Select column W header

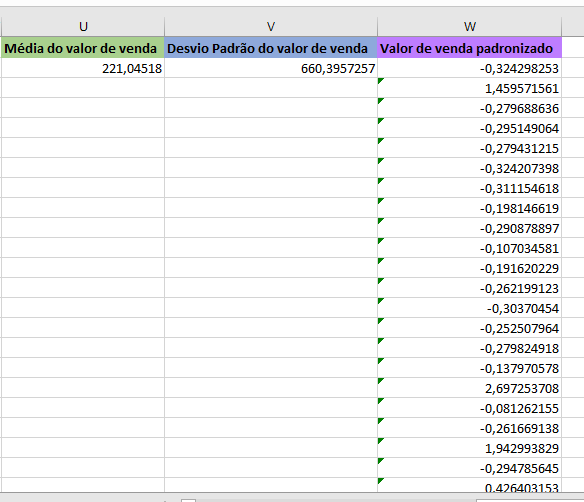(x=469, y=26)
